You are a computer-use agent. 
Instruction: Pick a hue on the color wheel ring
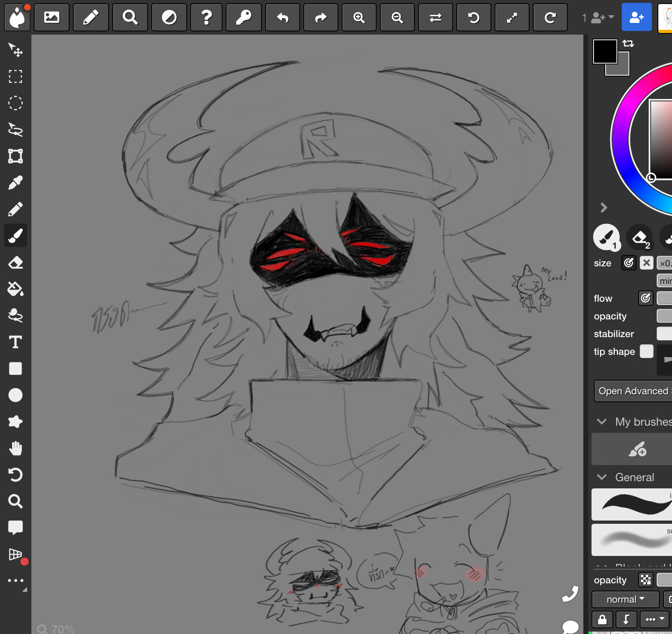(620, 140)
